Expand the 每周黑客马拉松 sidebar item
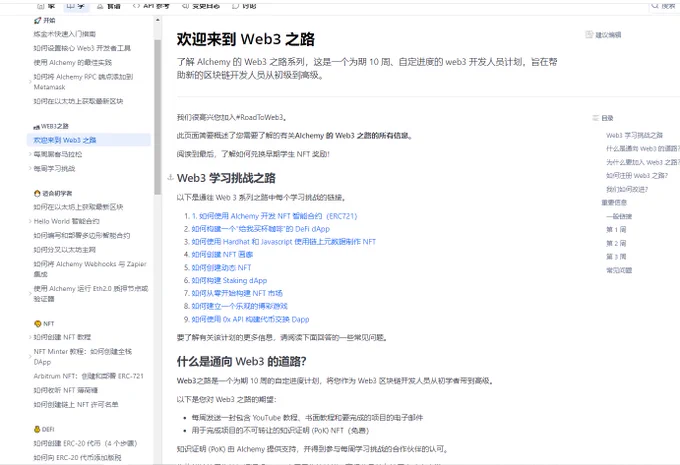Screen dimensions: 680x465 pyautogui.click(x=30, y=154)
